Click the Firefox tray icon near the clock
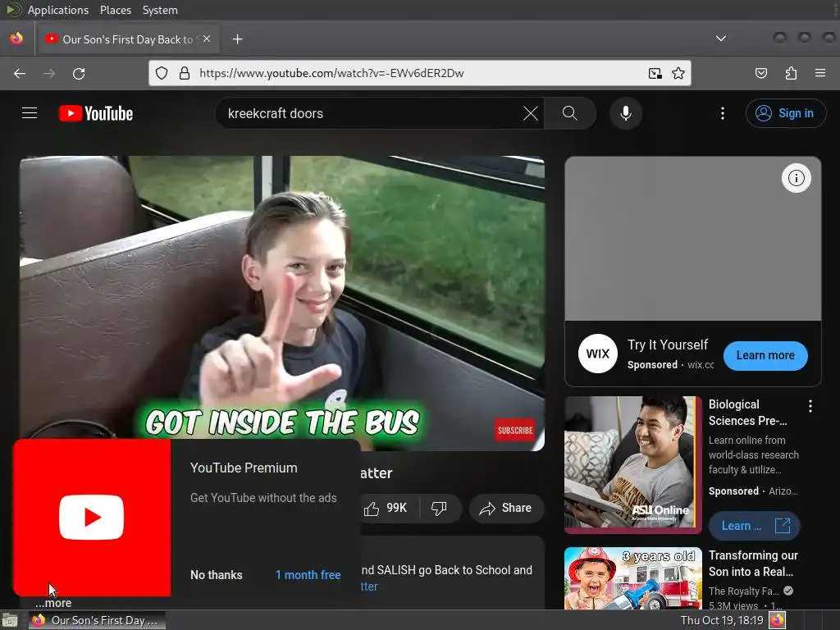The width and height of the screenshot is (840, 630). point(777,620)
